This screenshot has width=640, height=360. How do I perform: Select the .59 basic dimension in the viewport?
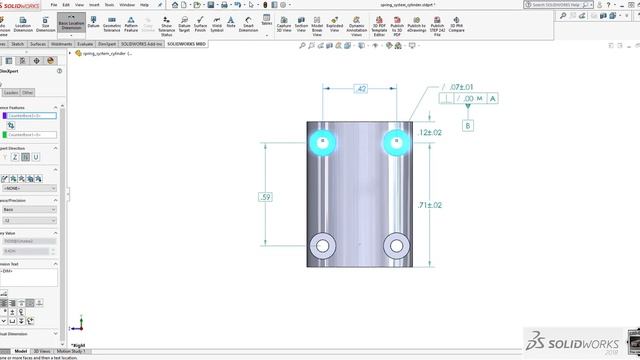265,197
